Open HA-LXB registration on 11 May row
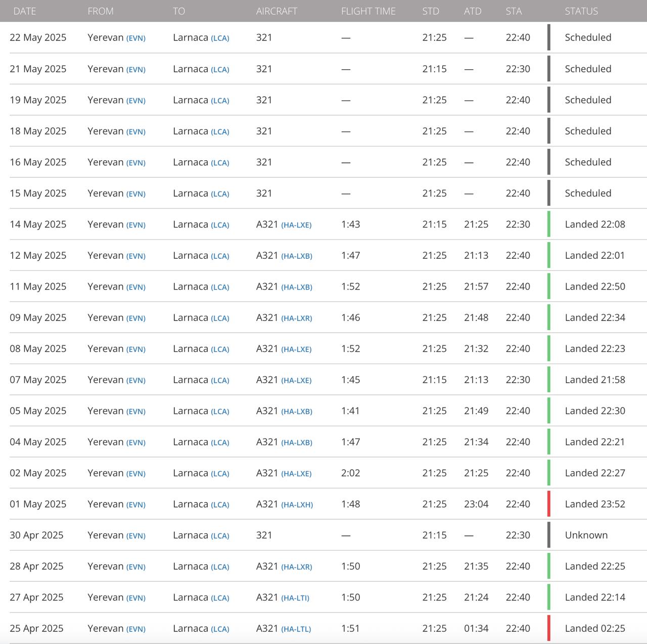The width and height of the screenshot is (647, 644). (297, 287)
